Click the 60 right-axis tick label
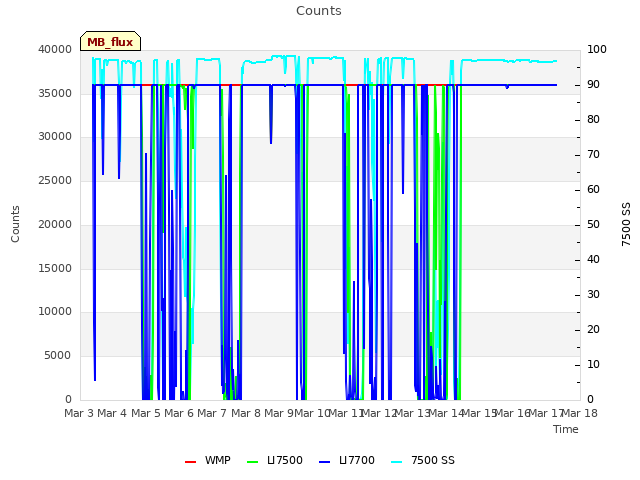 pos(593,190)
